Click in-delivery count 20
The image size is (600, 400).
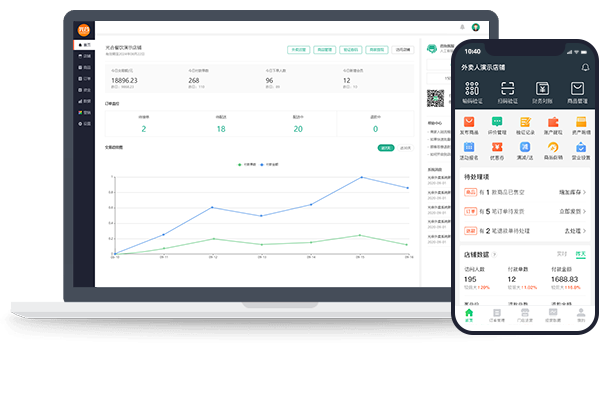point(298,129)
